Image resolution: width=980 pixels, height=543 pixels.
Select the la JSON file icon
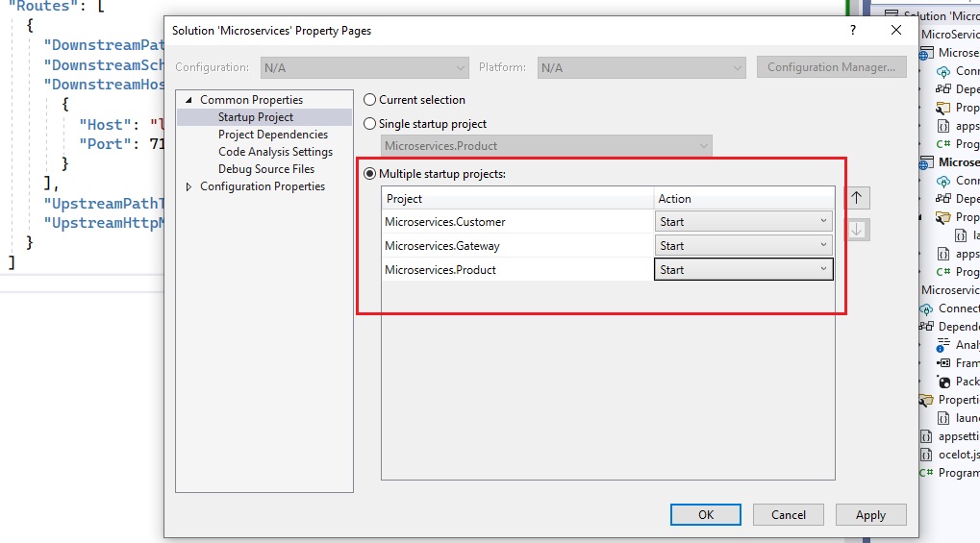pos(961,235)
